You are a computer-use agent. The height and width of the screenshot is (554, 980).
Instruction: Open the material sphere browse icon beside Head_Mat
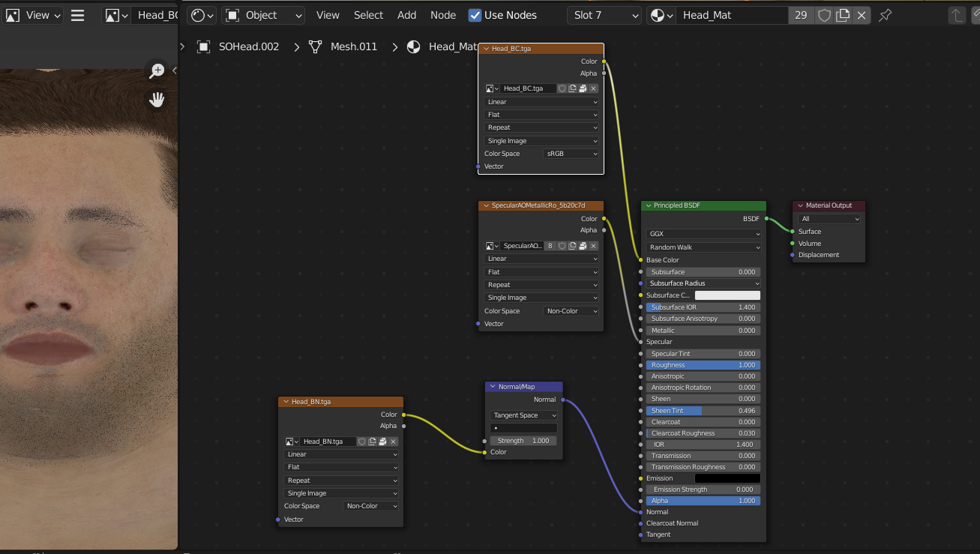[x=661, y=15]
